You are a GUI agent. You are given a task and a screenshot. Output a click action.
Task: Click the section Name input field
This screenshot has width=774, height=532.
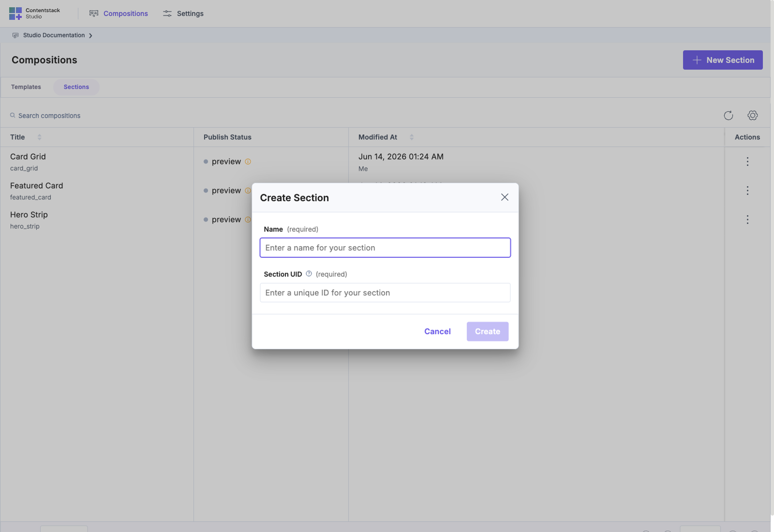(x=385, y=247)
